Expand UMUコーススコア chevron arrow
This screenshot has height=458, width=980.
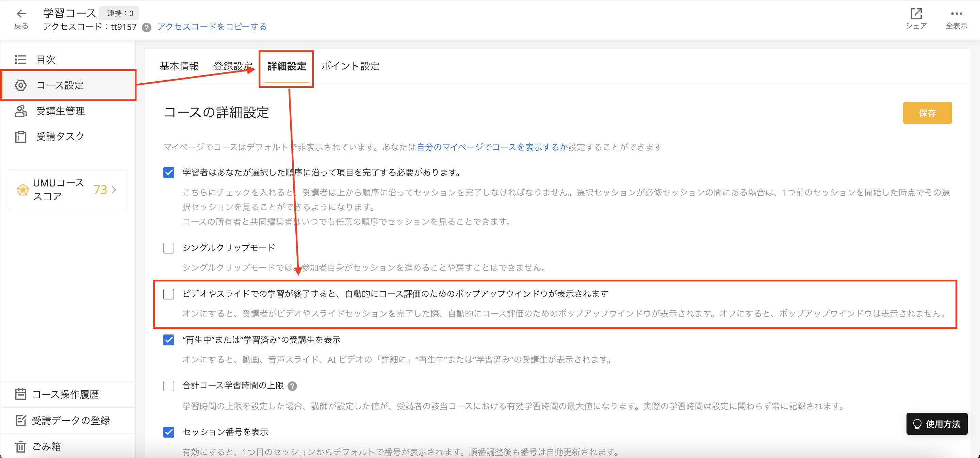(x=114, y=190)
